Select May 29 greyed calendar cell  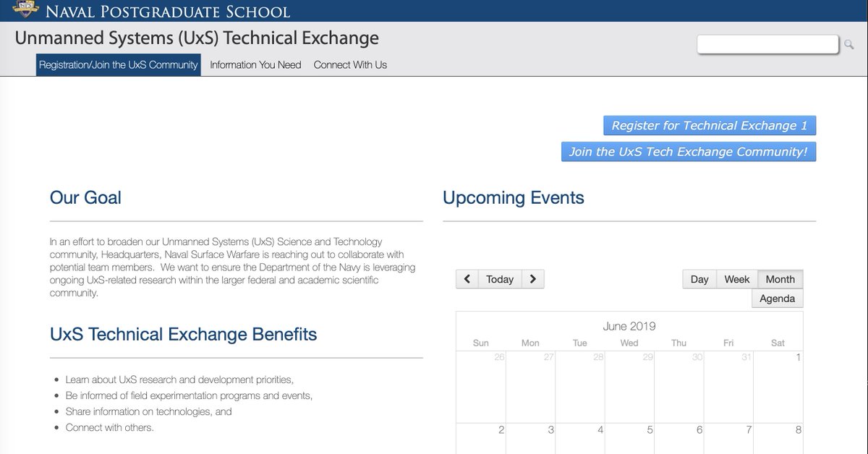point(629,387)
